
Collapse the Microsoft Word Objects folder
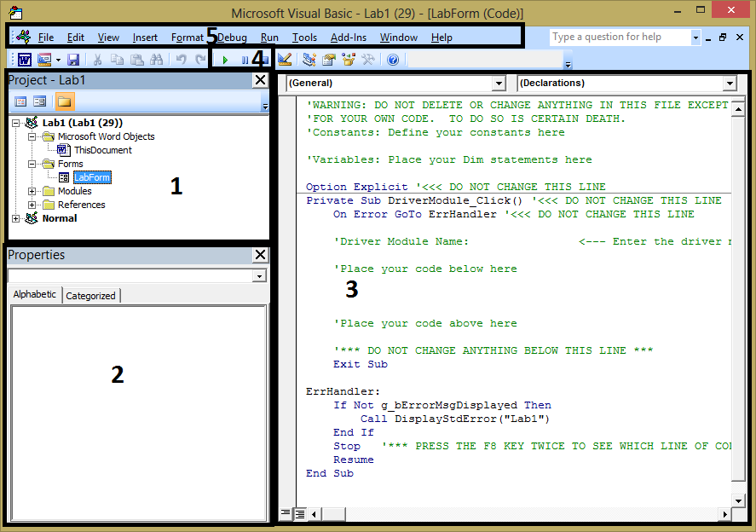[x=32, y=136]
